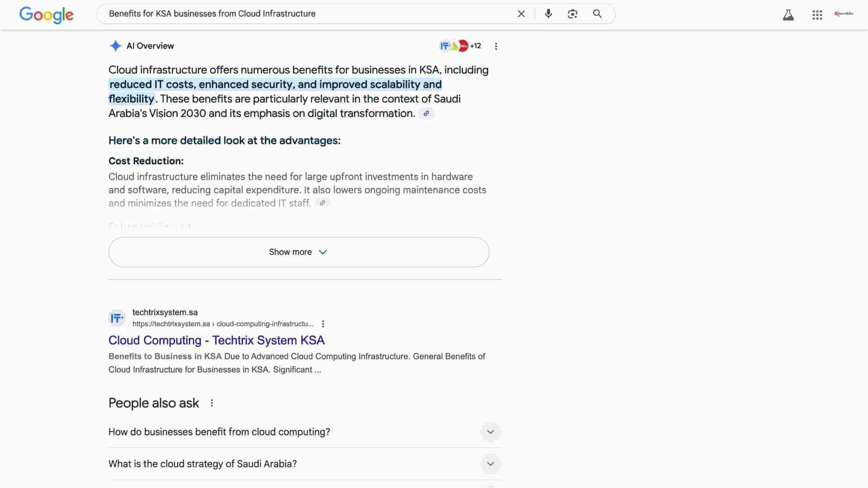Click the microphone voice search icon
This screenshot has width=868, height=488.
coord(548,14)
